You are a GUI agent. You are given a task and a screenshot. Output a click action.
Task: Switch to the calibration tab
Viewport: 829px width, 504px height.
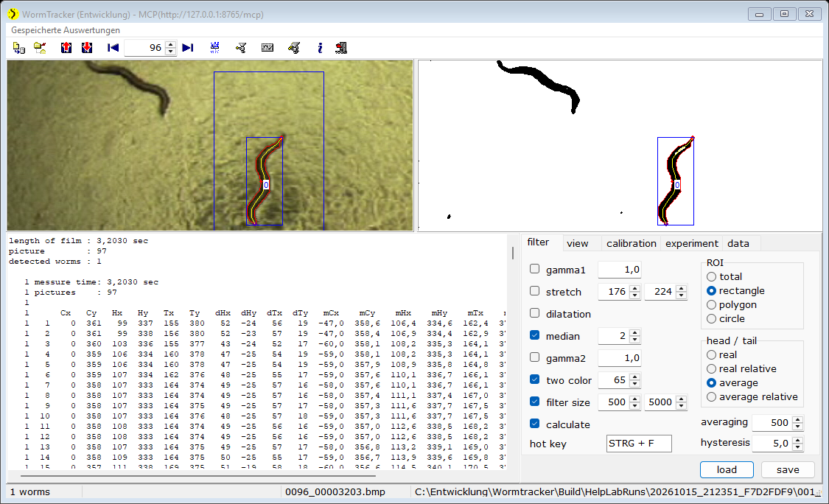(632, 243)
